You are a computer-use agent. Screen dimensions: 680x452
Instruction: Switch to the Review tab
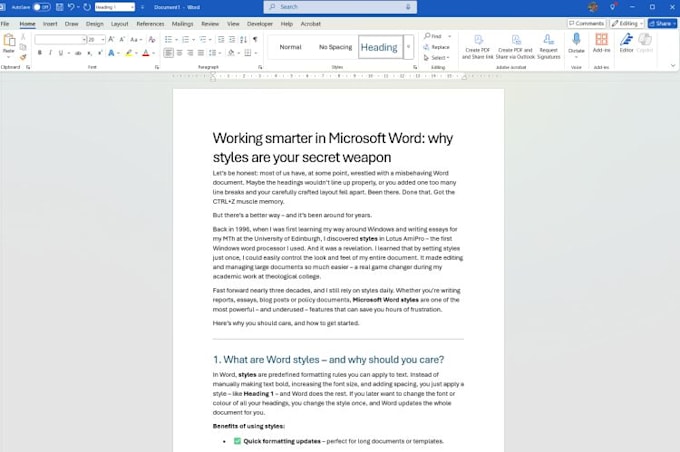click(210, 24)
